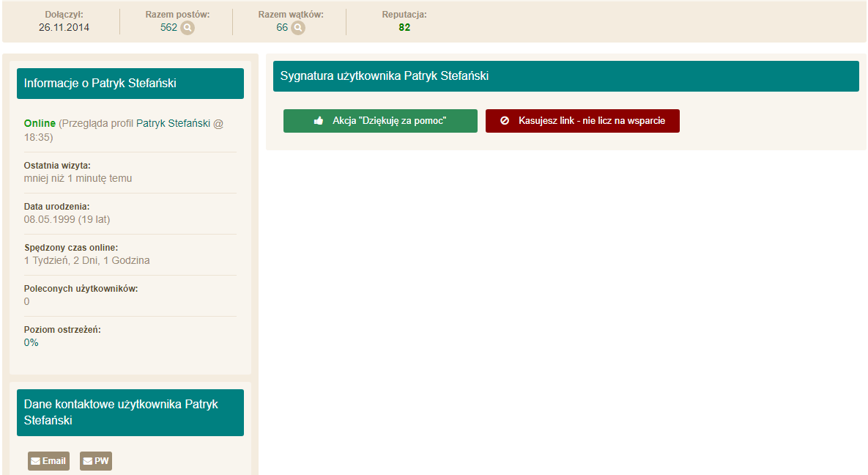Send a private message via the PW button
This screenshot has width=868, height=475.
(96, 461)
